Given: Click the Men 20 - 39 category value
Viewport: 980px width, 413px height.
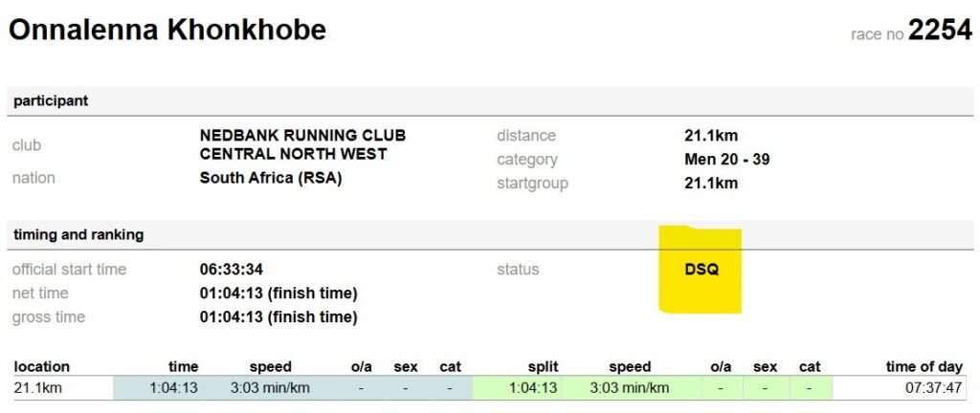Looking at the screenshot, I should tap(727, 159).
